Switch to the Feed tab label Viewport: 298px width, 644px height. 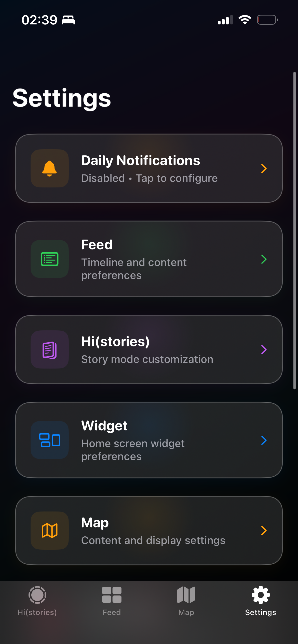tap(112, 612)
